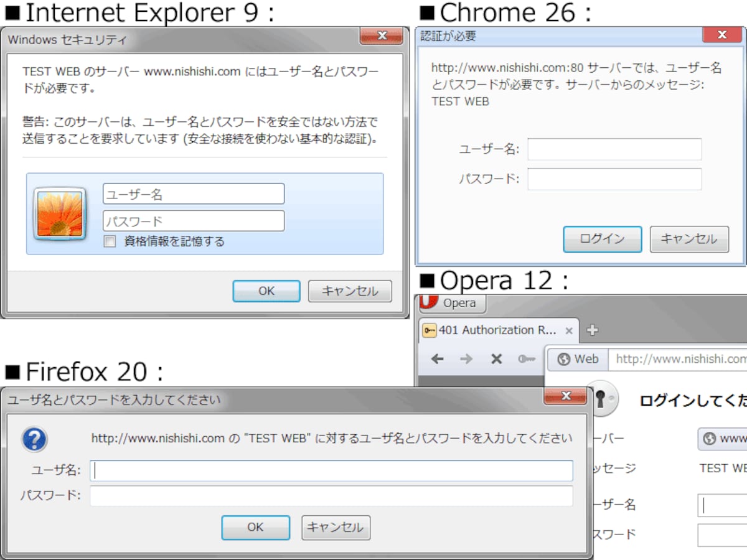Click OK in the Firefox dialog
The height and width of the screenshot is (560, 747).
pyautogui.click(x=256, y=527)
